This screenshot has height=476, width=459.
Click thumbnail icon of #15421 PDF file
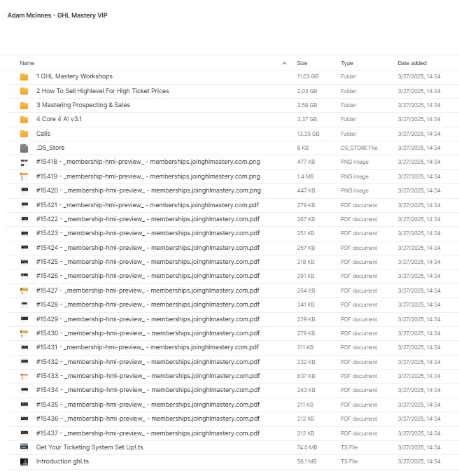pos(24,204)
